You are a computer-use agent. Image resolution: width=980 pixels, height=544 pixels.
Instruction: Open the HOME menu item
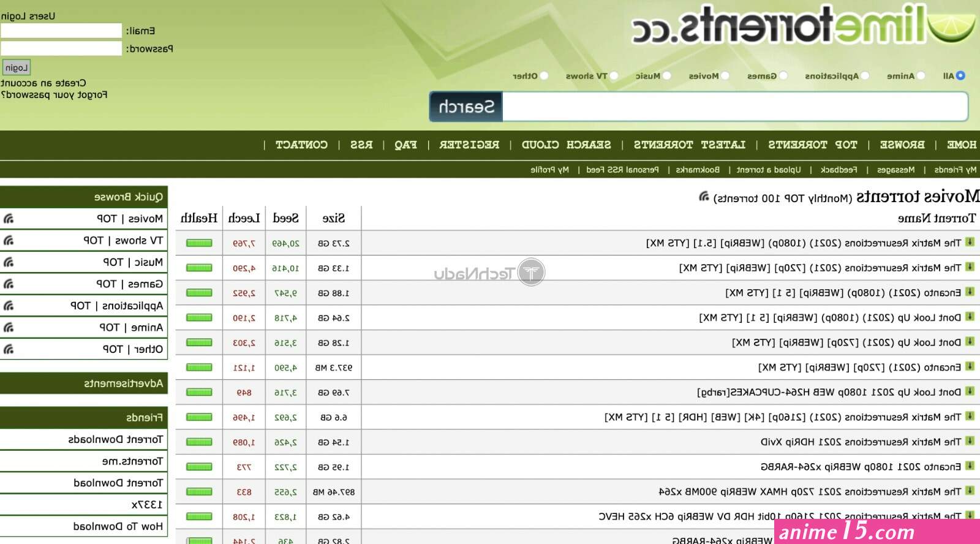pyautogui.click(x=962, y=145)
